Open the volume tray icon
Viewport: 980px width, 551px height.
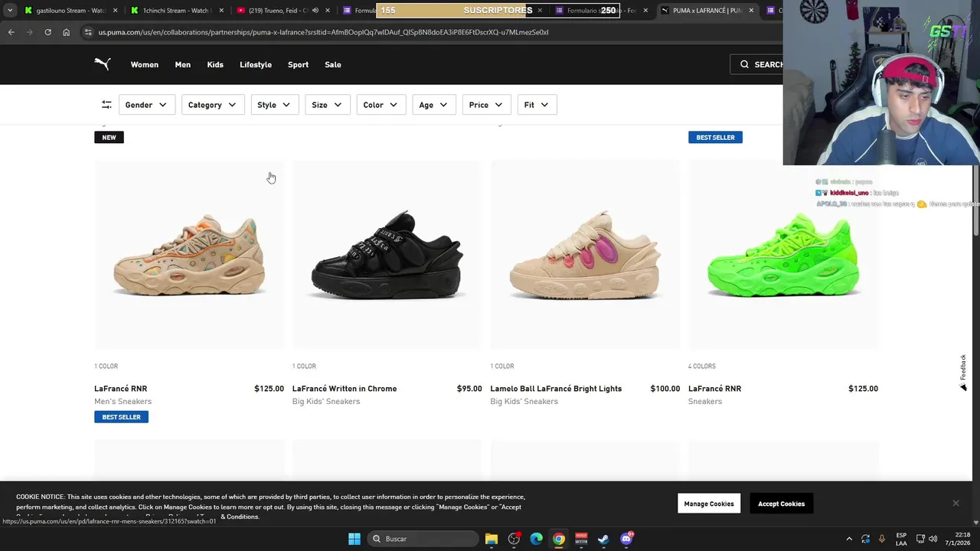[933, 539]
